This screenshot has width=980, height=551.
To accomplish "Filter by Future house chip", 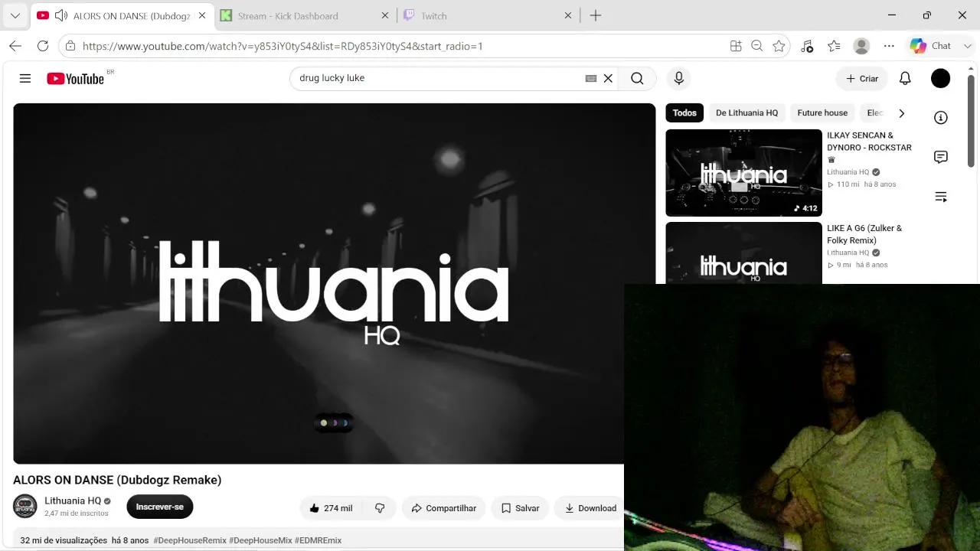I will coord(822,112).
